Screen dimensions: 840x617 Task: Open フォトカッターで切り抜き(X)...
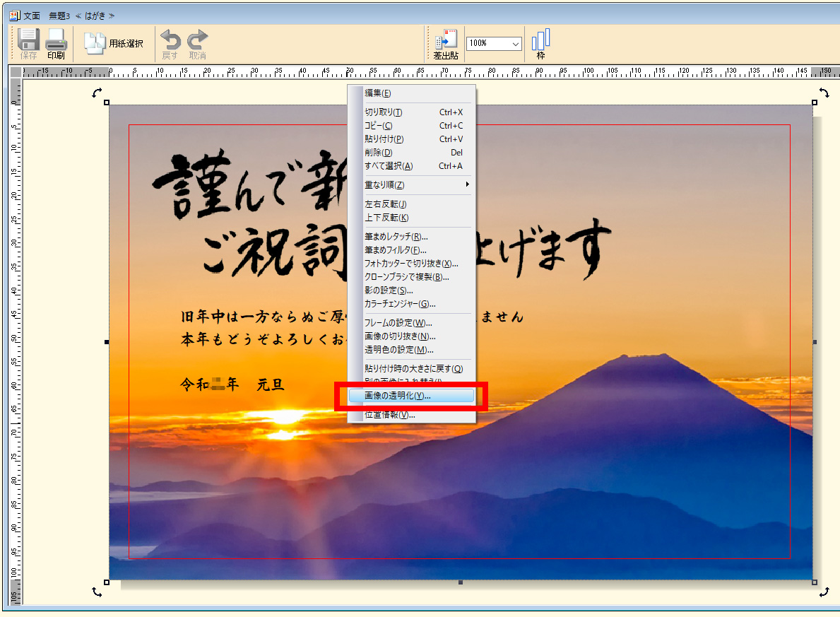click(411, 263)
